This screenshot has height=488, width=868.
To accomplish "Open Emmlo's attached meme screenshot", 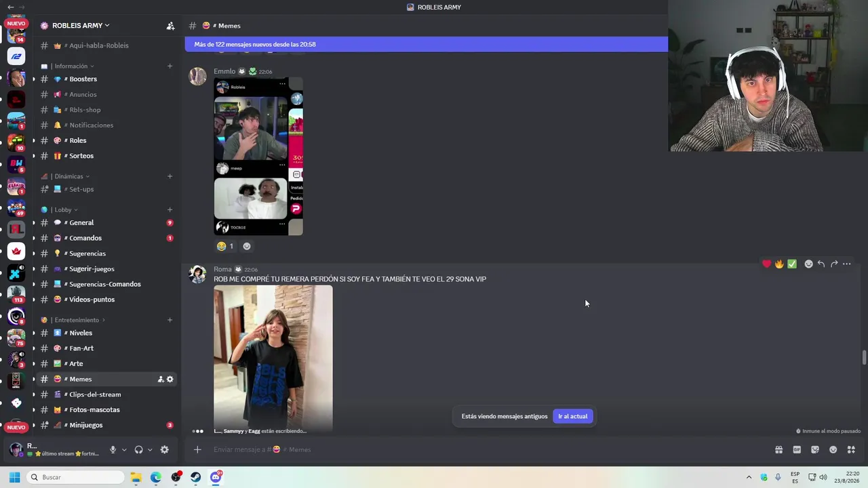I will (x=258, y=157).
